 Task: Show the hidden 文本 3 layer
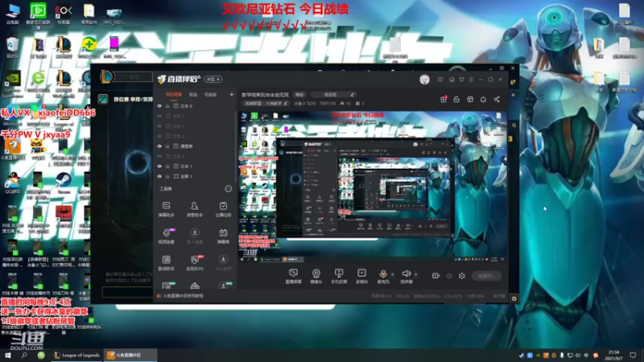point(159,126)
